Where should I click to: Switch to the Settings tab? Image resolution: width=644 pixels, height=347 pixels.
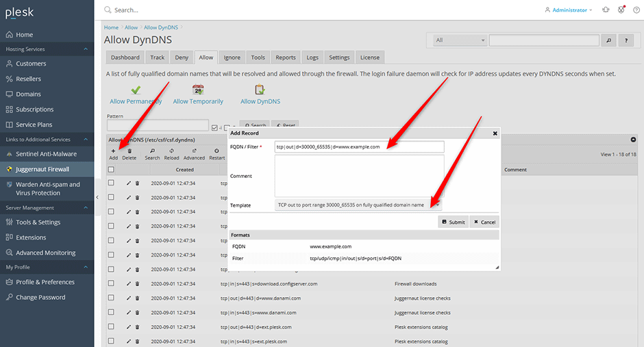point(339,57)
